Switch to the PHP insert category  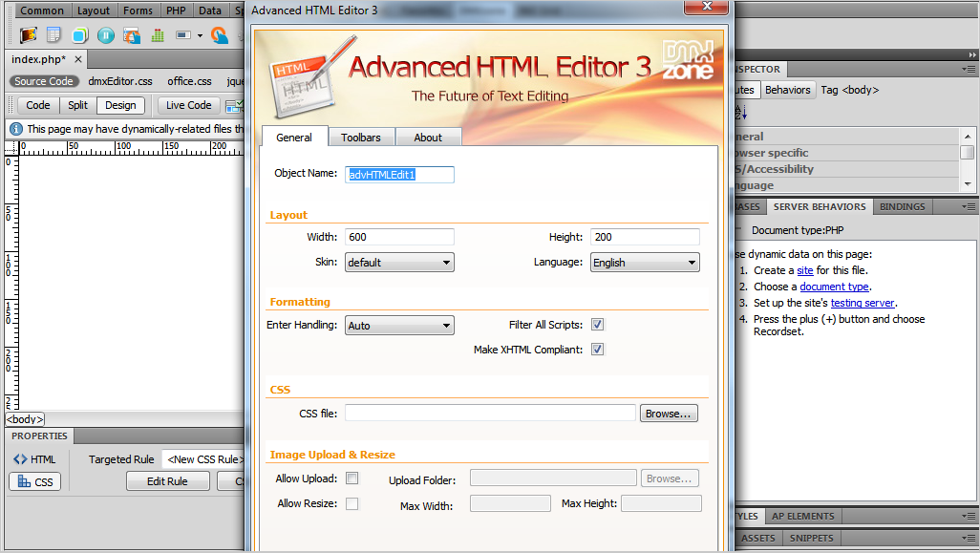click(177, 11)
